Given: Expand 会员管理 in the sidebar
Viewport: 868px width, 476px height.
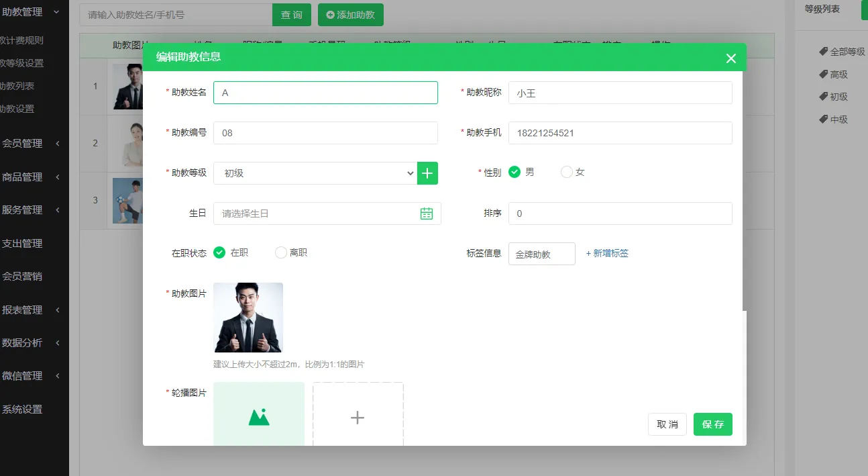Looking at the screenshot, I should coord(30,143).
